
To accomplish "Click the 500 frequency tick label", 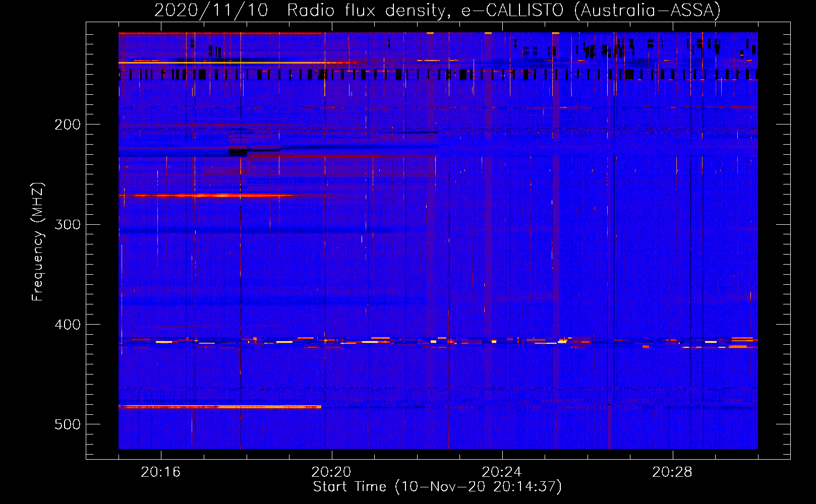I will [68, 424].
